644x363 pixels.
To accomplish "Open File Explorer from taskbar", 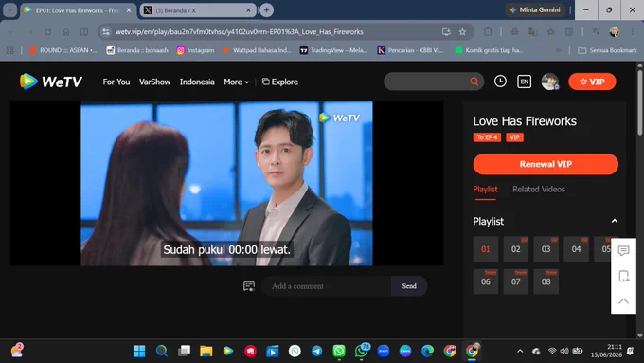I will tap(206, 351).
